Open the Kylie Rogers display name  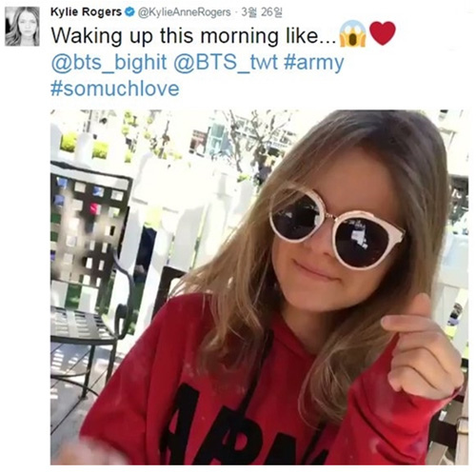coord(86,11)
